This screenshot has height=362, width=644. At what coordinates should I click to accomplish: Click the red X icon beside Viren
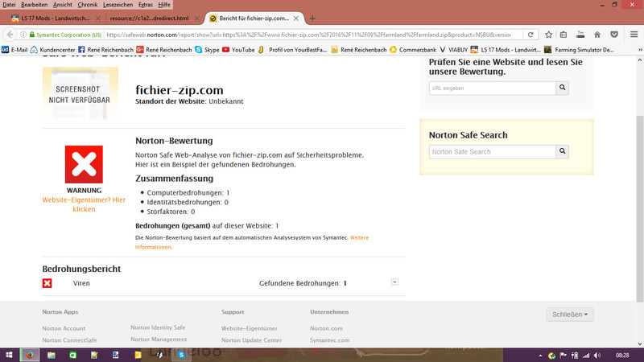coord(47,283)
